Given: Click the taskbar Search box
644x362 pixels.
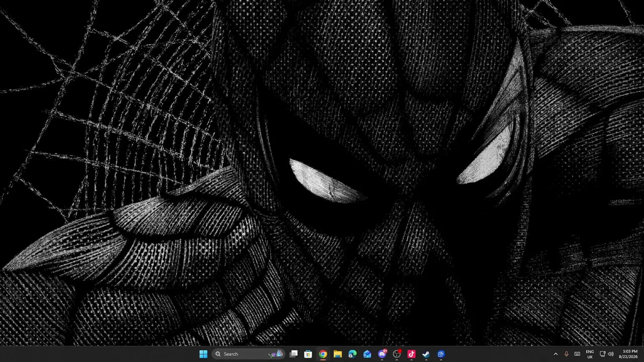Looking at the screenshot, I should [249, 354].
